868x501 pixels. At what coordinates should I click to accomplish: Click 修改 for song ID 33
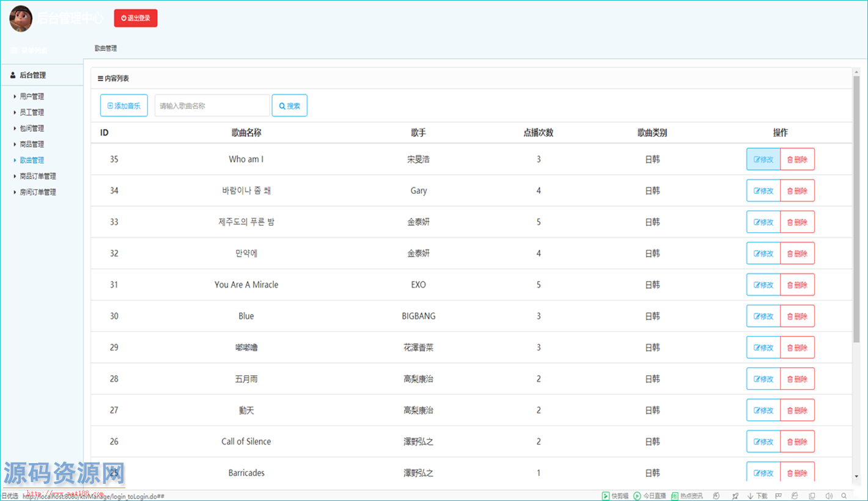pos(763,222)
